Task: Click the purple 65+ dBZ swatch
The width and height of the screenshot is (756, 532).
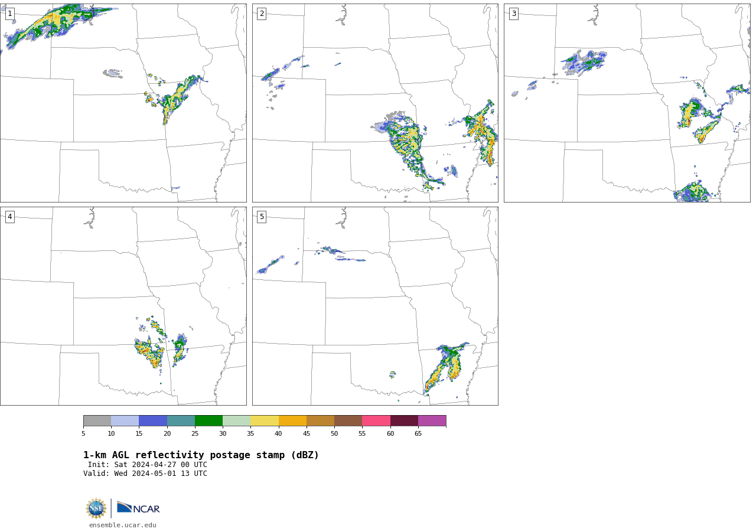Action: tap(432, 420)
